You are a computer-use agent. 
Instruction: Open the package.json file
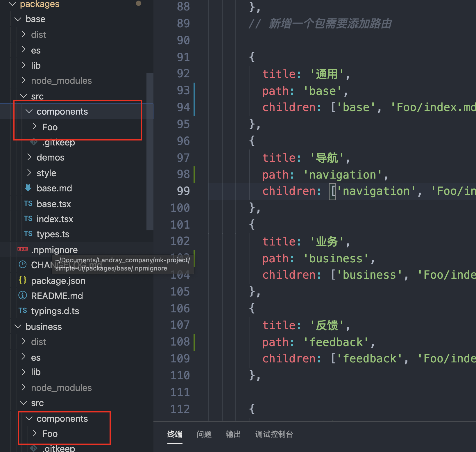click(x=58, y=281)
